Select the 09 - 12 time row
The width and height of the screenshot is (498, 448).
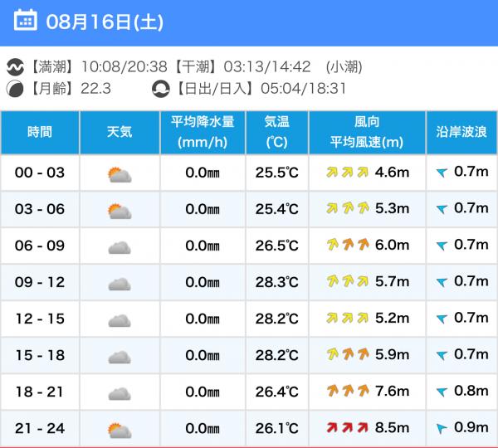pyautogui.click(x=40, y=282)
